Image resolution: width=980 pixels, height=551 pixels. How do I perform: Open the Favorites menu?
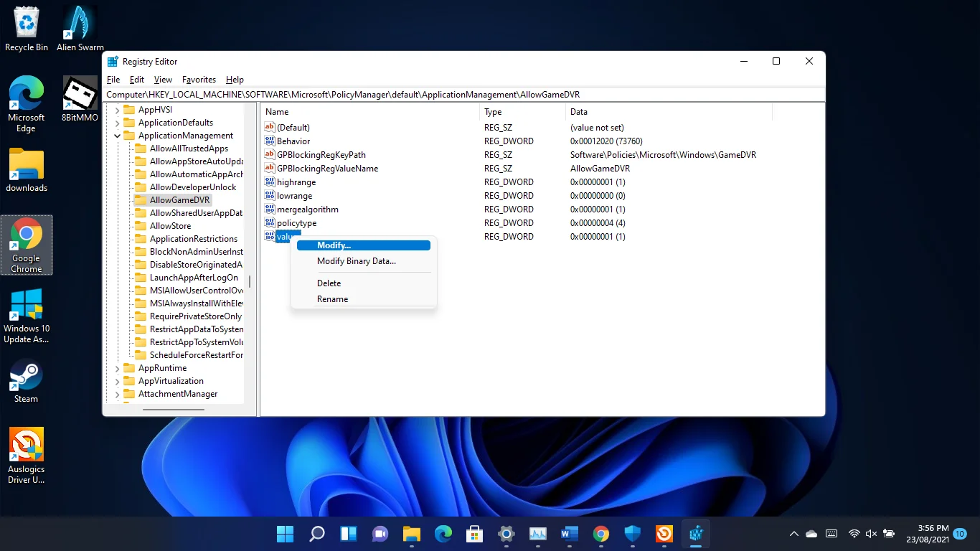pos(199,80)
